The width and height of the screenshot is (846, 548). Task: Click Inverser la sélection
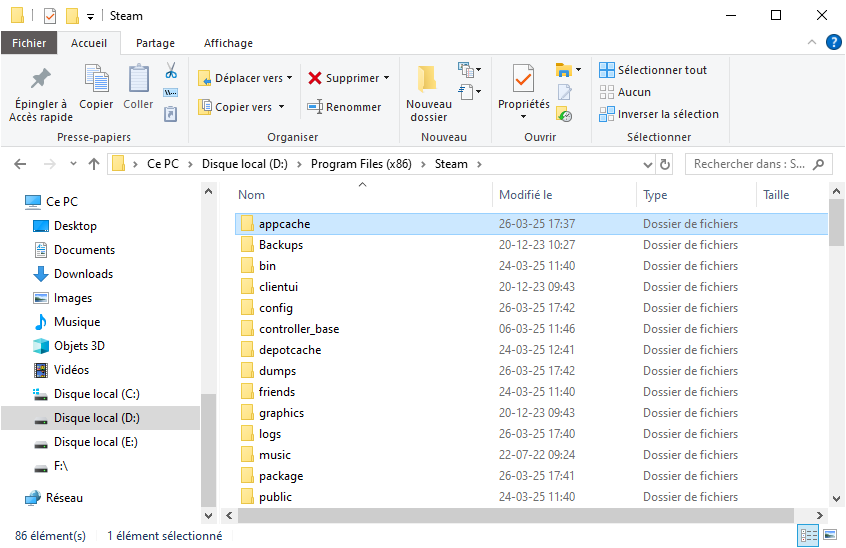click(659, 114)
